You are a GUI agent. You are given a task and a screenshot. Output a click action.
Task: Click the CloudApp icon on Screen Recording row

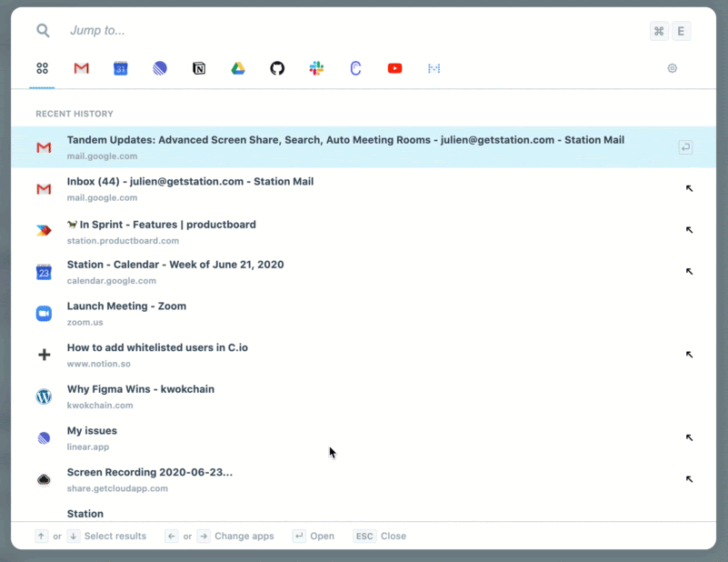(44, 479)
